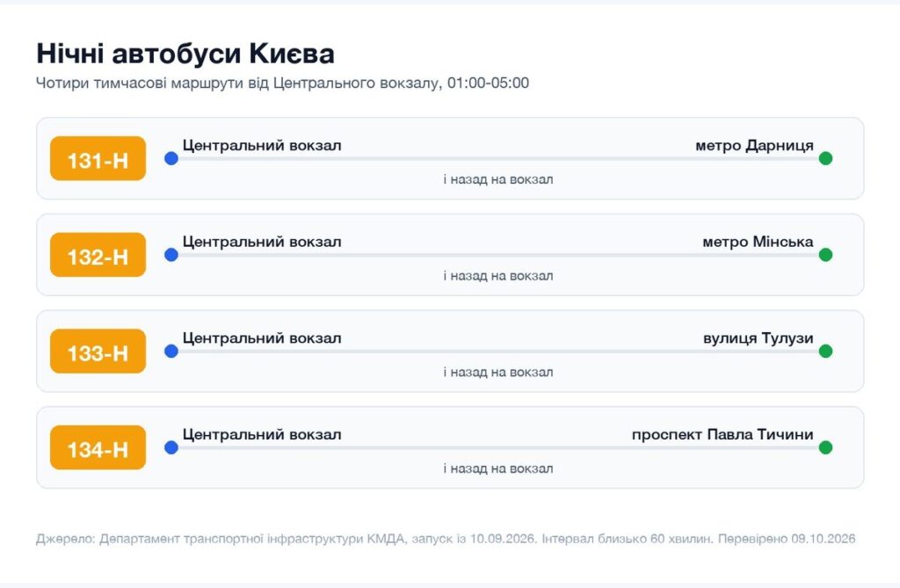Click the blue start dot on route 132-Н
900x588 pixels.
coord(171,255)
